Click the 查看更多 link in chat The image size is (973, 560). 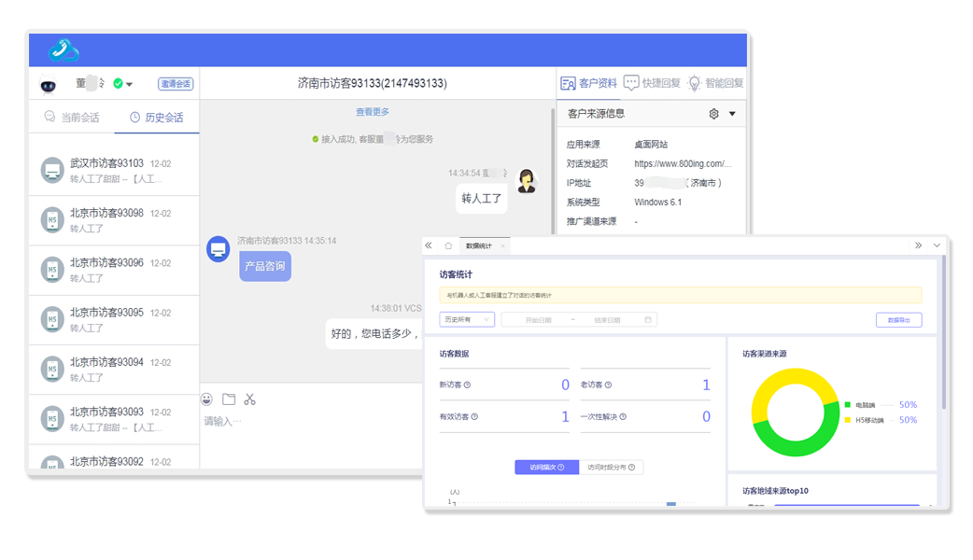(x=373, y=112)
